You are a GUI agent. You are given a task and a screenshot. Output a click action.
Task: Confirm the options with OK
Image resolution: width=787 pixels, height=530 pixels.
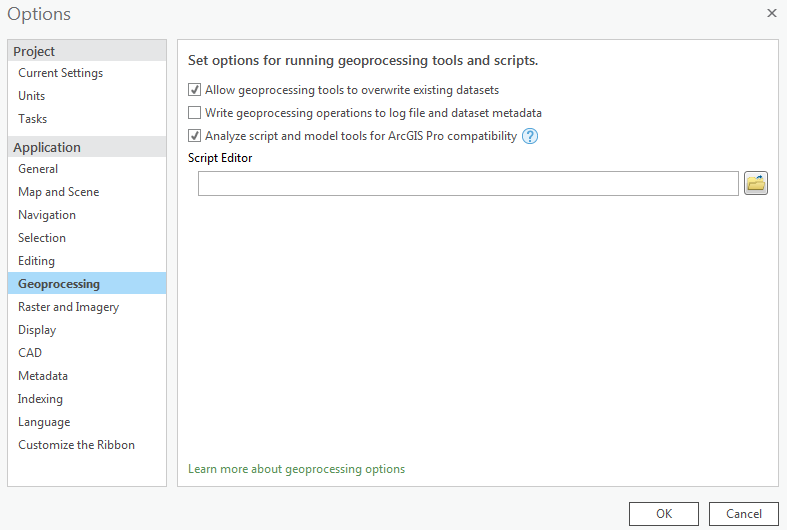pyautogui.click(x=664, y=514)
